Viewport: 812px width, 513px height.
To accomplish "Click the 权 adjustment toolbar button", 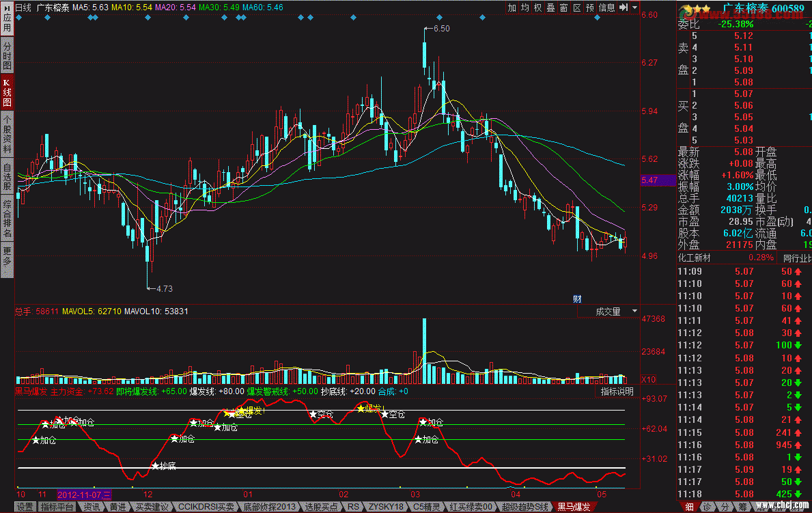I will 537,8.
